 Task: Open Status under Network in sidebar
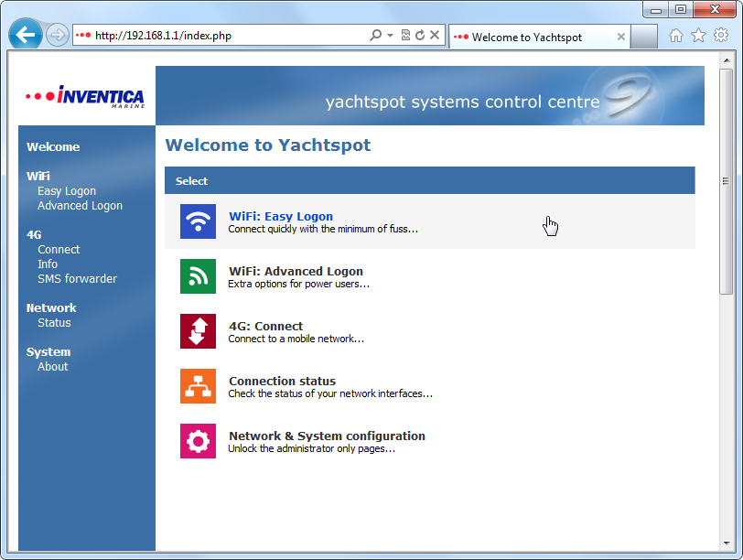(x=55, y=323)
